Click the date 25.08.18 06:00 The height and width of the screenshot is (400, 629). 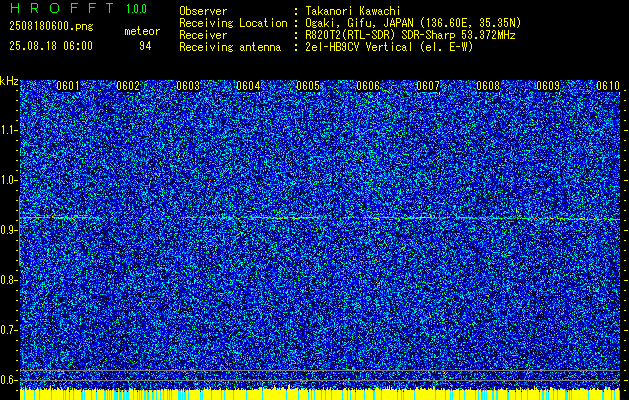[x=51, y=46]
